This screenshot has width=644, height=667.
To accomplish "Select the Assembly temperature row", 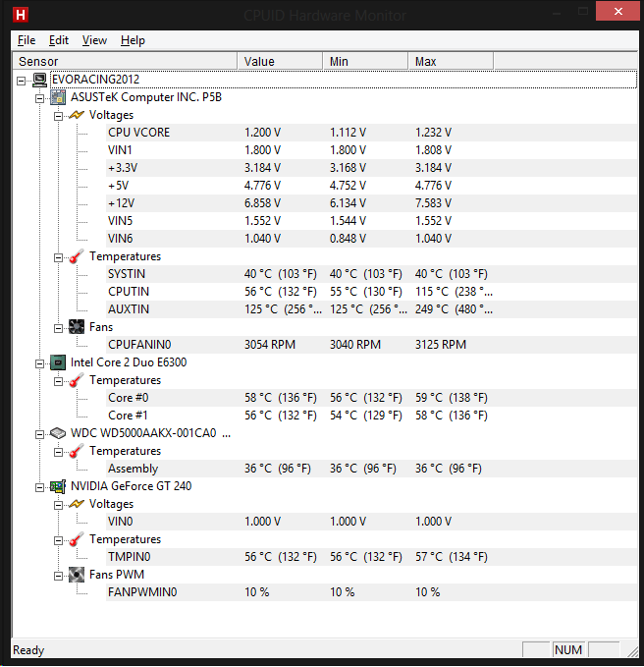I will tap(371, 469).
